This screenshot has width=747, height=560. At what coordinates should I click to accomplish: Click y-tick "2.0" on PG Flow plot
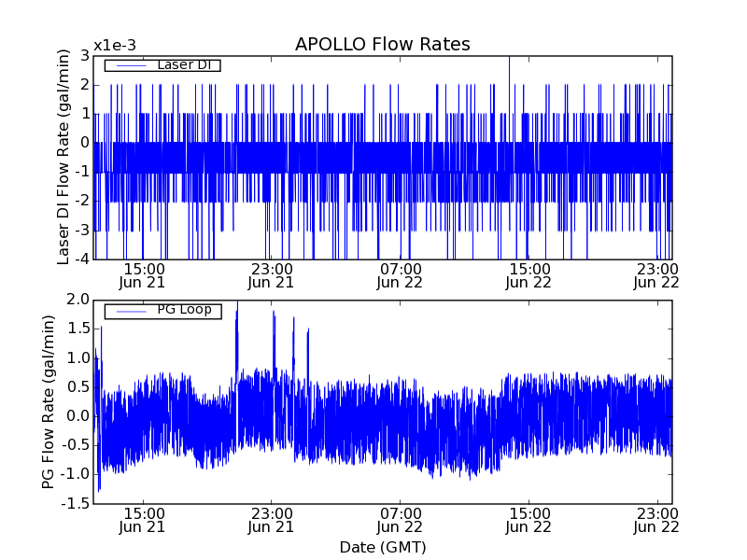[78, 300]
